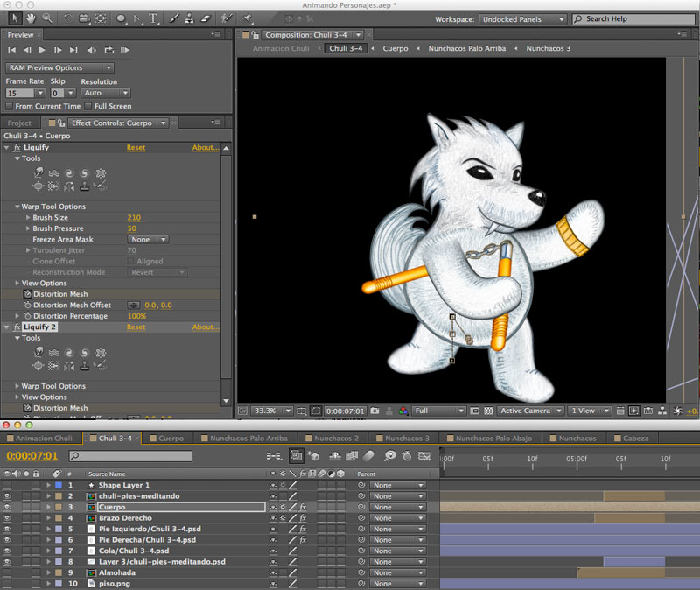This screenshot has width=700, height=590.
Task: Toggle Liquify 2 fx effect switch
Action: (17, 327)
